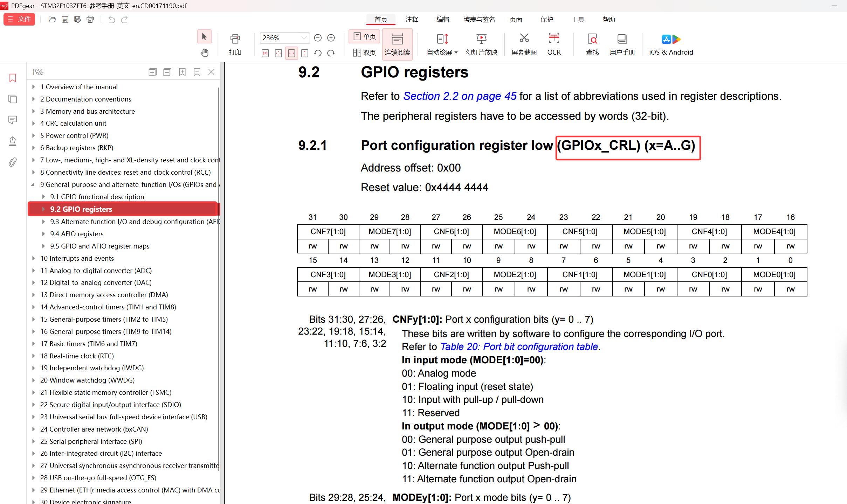Zoom out with the minus circle icon
847x504 pixels.
[x=318, y=38]
